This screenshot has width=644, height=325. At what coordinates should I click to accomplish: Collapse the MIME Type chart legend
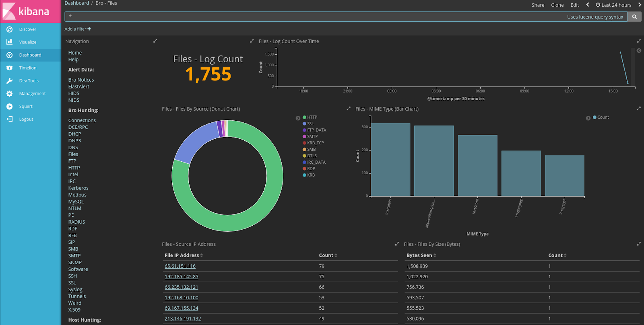(588, 118)
